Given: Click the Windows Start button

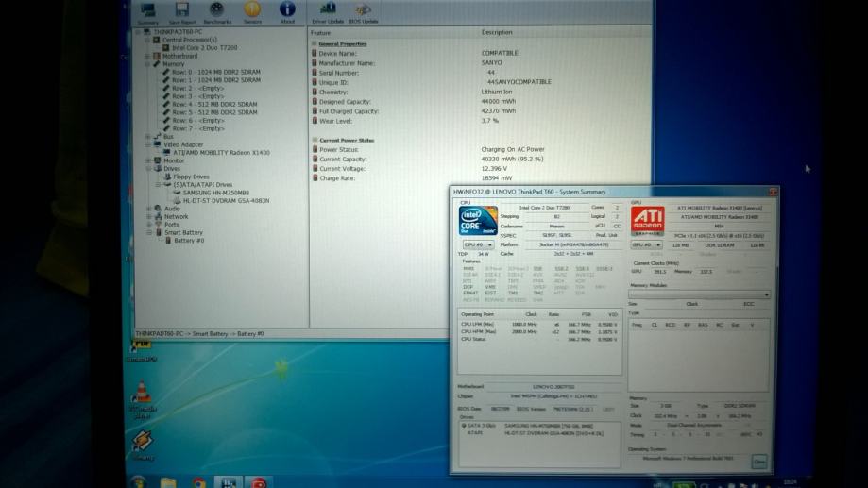Looking at the screenshot, I should [x=139, y=481].
